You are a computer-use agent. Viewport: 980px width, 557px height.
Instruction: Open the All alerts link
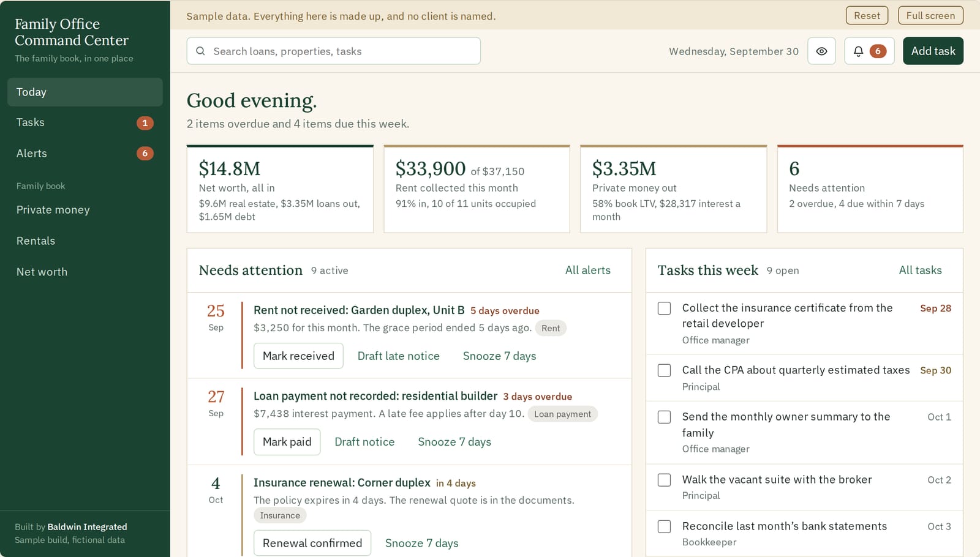coord(588,271)
